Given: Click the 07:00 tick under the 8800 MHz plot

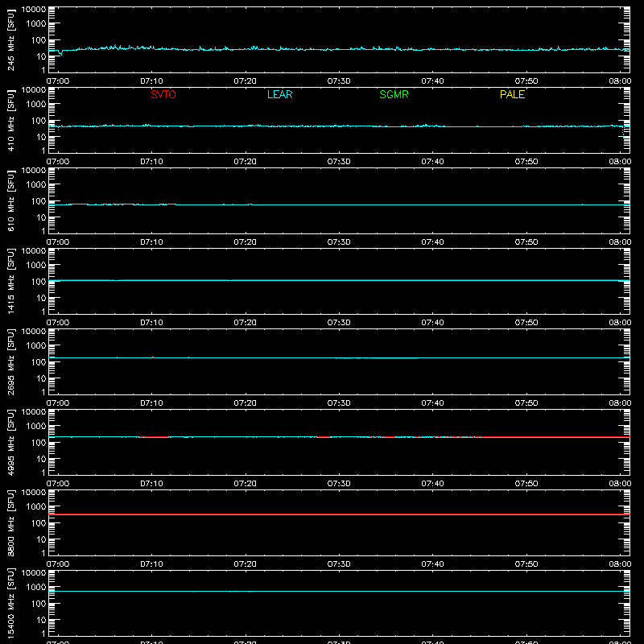Looking at the screenshot, I should click(58, 564).
